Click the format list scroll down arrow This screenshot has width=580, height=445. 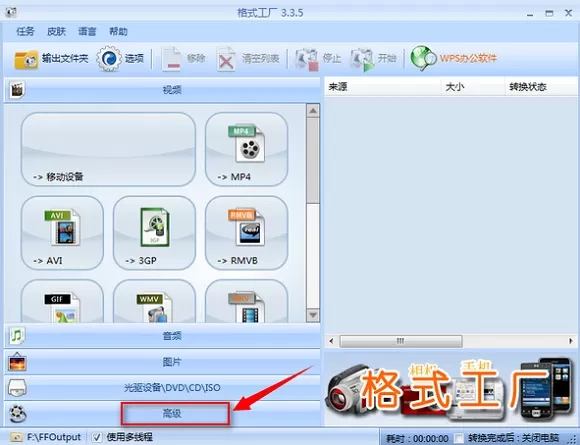click(x=313, y=315)
